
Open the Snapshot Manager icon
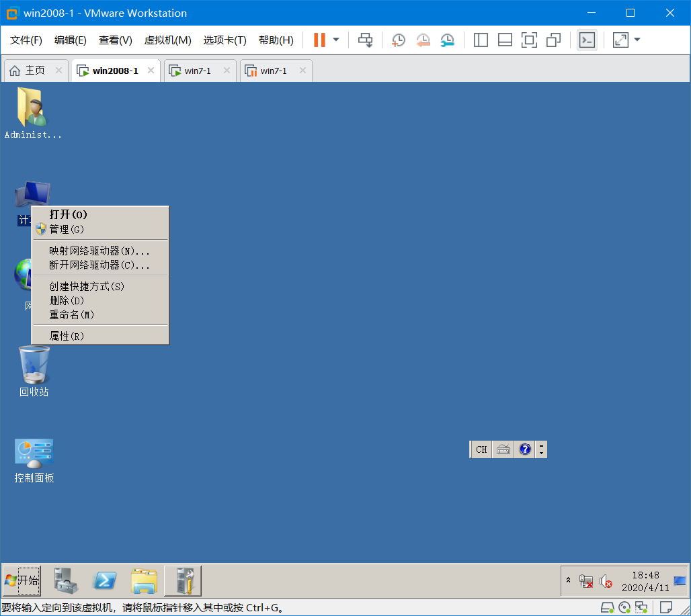pyautogui.click(x=447, y=40)
